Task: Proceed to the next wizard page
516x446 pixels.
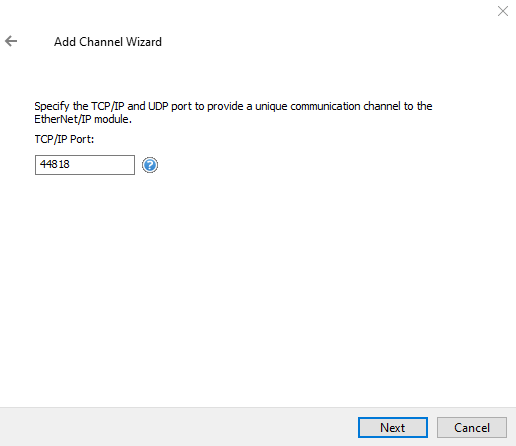Action: (x=393, y=427)
